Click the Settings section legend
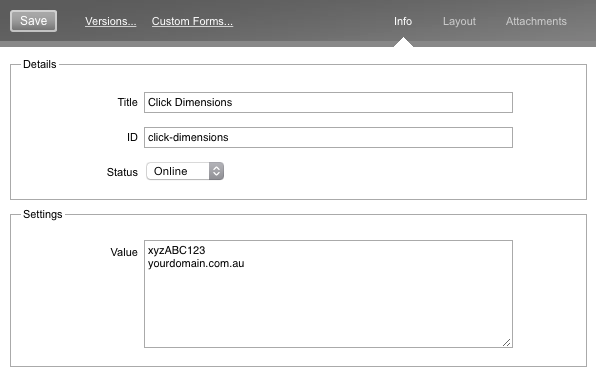Viewport: 596px width, 380px height. pyautogui.click(x=43, y=214)
